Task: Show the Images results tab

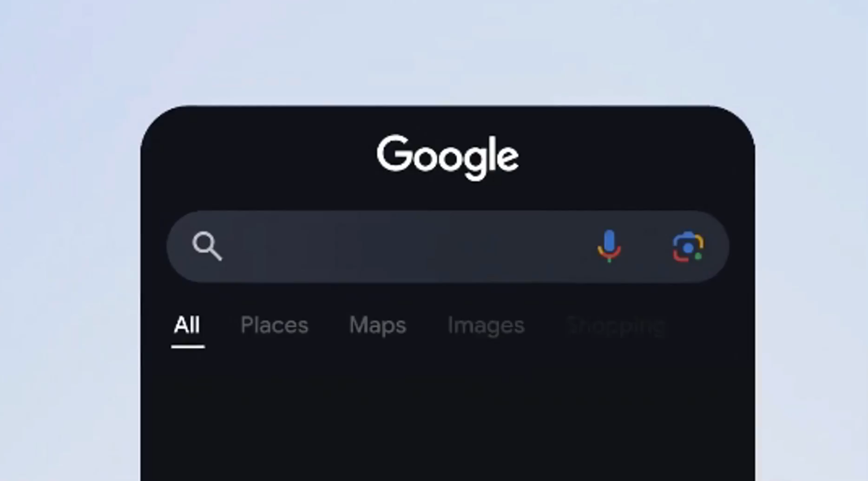Action: pos(486,326)
